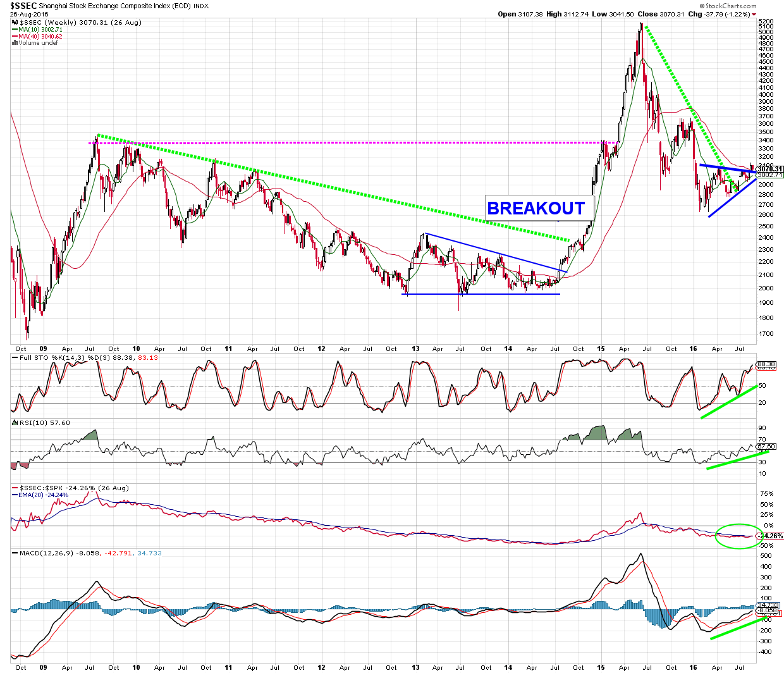Click the green line swatch before MA(10)

click(15, 29)
